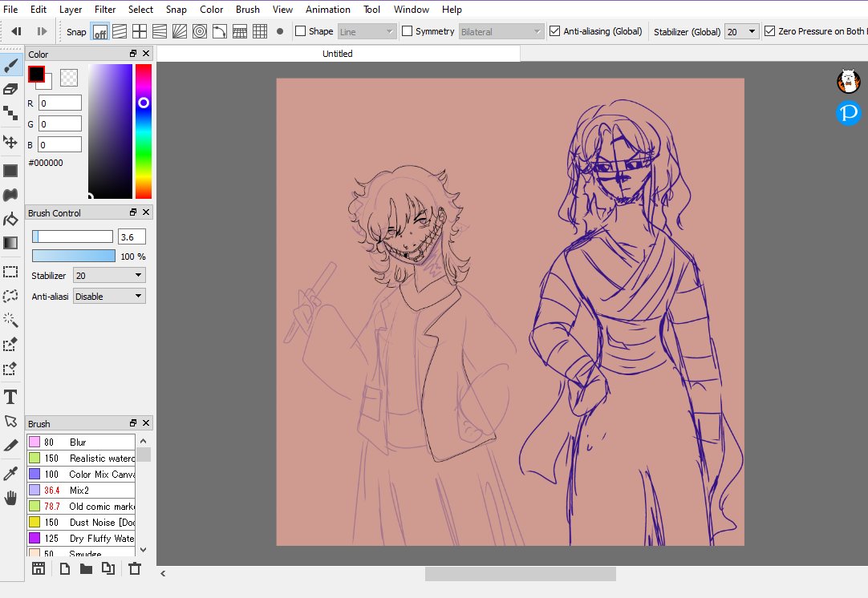Select the Mix2 brush
Viewport: 868px width, 598px height.
pos(81,490)
